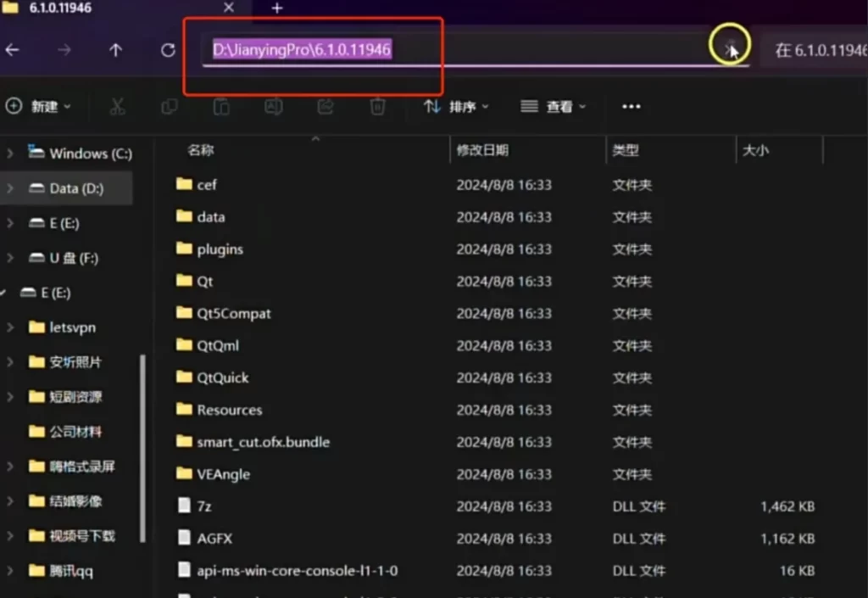Sort by the 名称 column header
The image size is (868, 598).
tap(200, 150)
